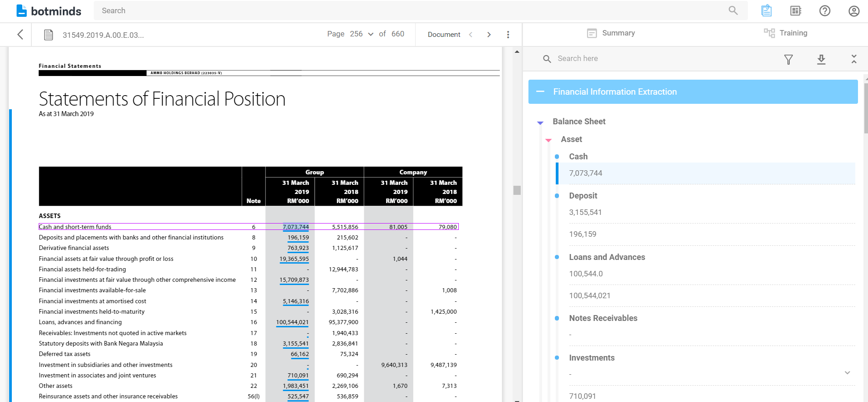Open the dashboard layout icon
Image resolution: width=868 pixels, height=402 pixels.
point(796,10)
